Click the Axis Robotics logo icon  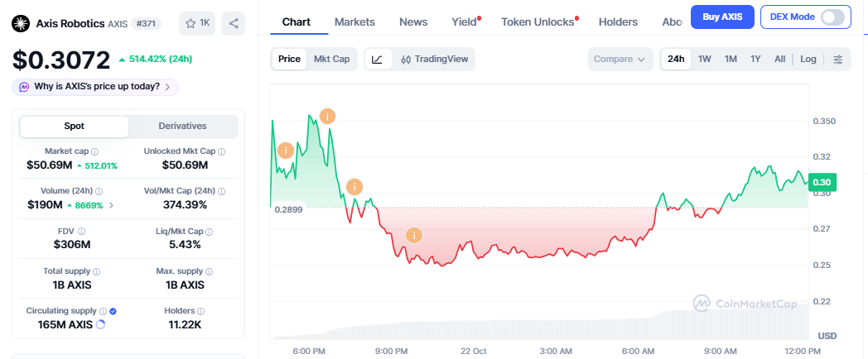pyautogui.click(x=21, y=24)
